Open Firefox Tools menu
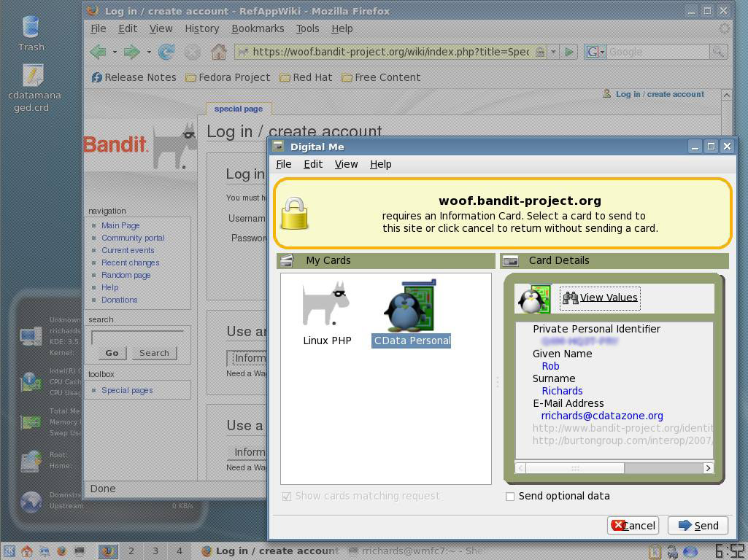Screen dimensions: 748x560 tap(307, 28)
